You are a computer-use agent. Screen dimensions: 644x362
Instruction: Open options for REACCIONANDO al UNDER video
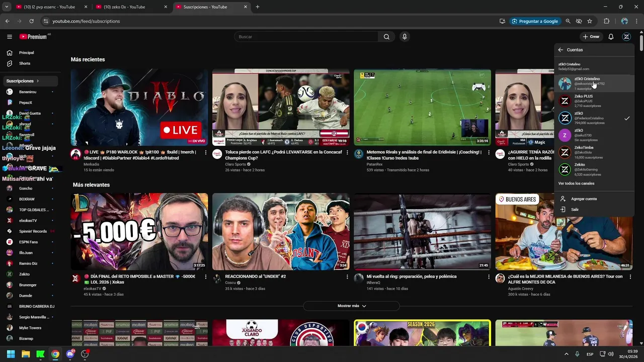347,277
